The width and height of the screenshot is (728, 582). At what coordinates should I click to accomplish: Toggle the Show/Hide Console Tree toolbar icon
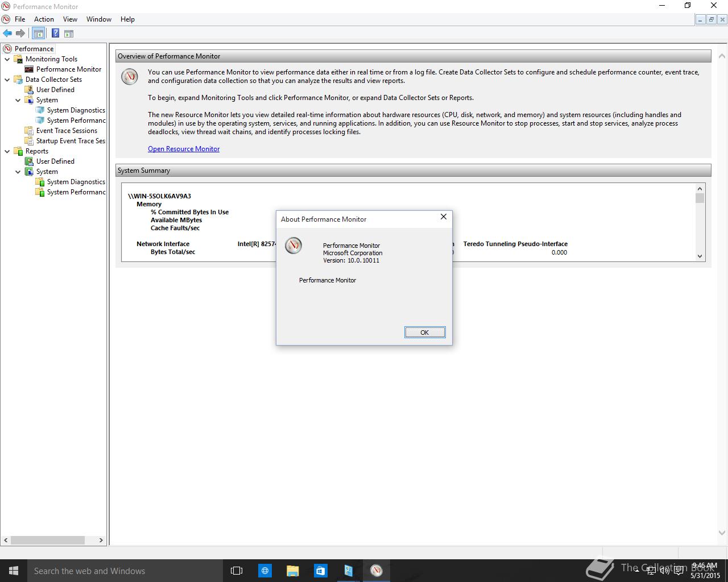click(x=38, y=34)
